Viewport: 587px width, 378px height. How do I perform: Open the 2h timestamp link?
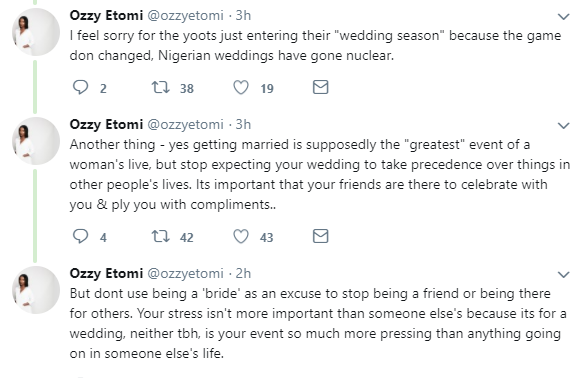[x=243, y=274]
